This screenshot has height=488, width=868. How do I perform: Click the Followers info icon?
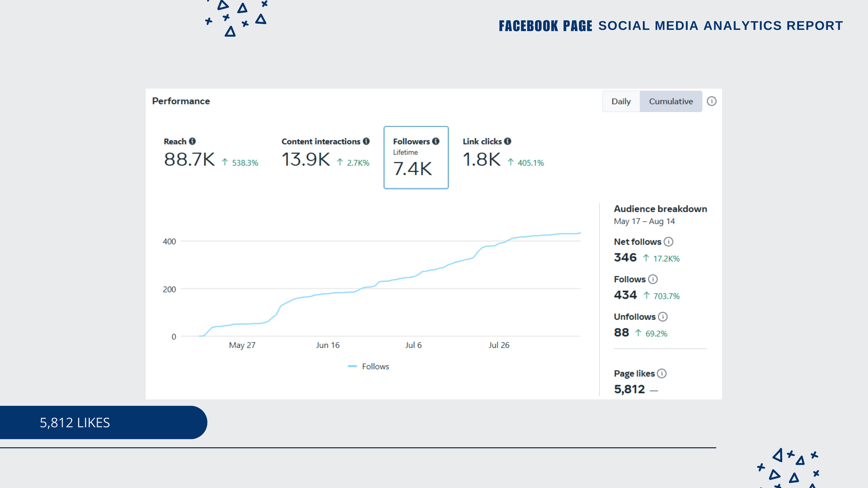point(436,141)
